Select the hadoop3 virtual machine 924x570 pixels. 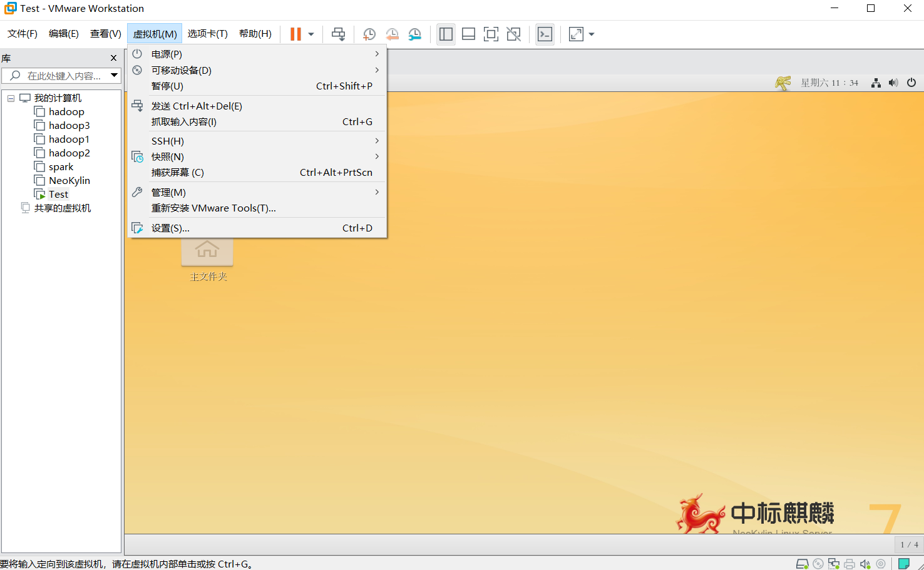coord(69,126)
